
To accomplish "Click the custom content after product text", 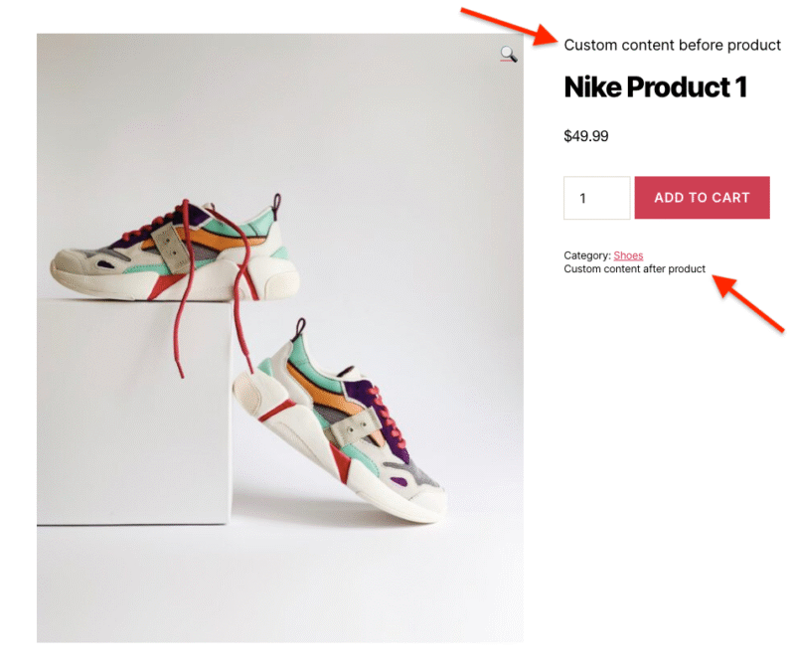I will [x=634, y=268].
